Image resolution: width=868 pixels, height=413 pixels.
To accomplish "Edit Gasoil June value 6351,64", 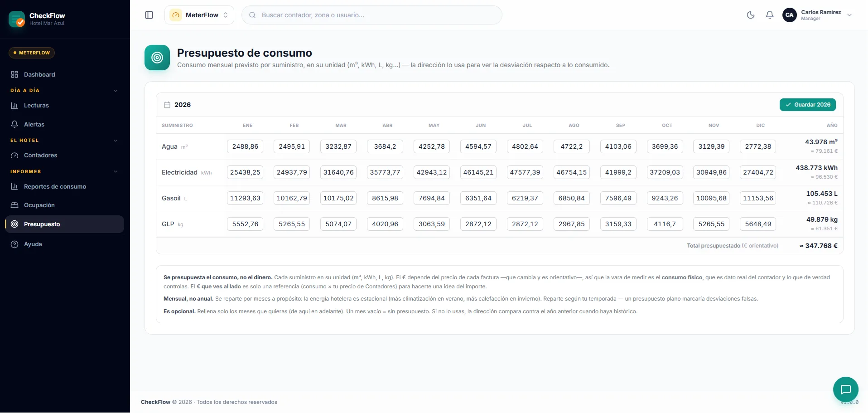I will [478, 198].
